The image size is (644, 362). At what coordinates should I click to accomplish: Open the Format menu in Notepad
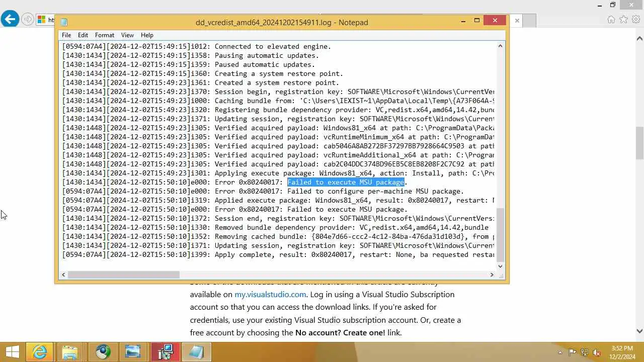(105, 35)
